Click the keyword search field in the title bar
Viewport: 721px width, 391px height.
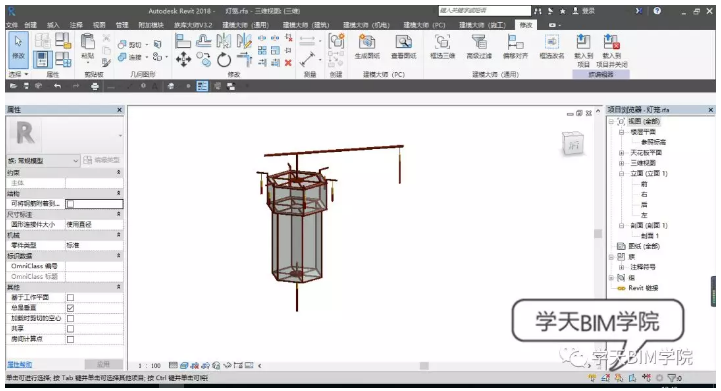484,11
